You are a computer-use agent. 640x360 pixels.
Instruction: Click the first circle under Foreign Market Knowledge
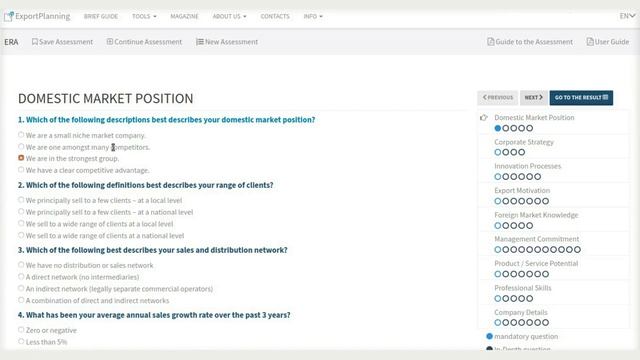point(498,226)
